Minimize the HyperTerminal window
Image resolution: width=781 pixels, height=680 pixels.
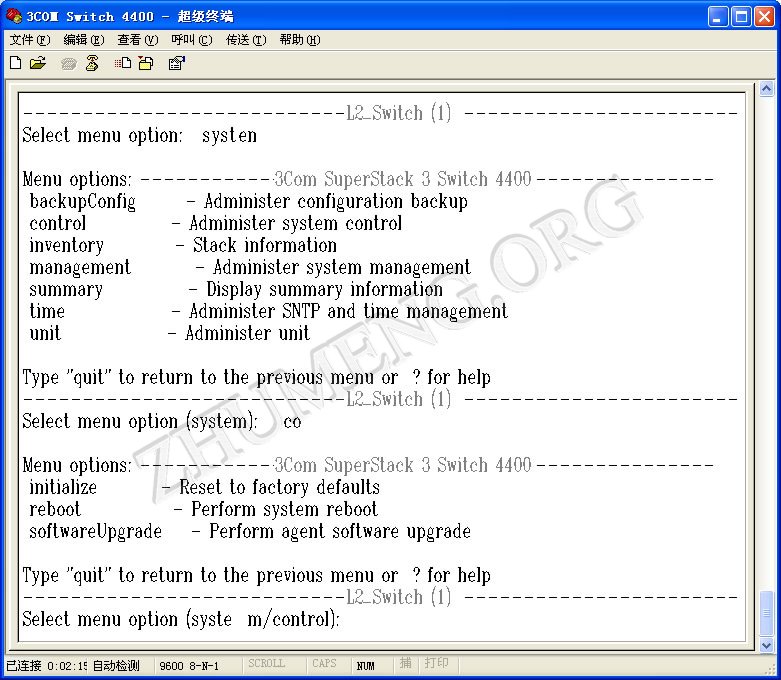pyautogui.click(x=717, y=16)
